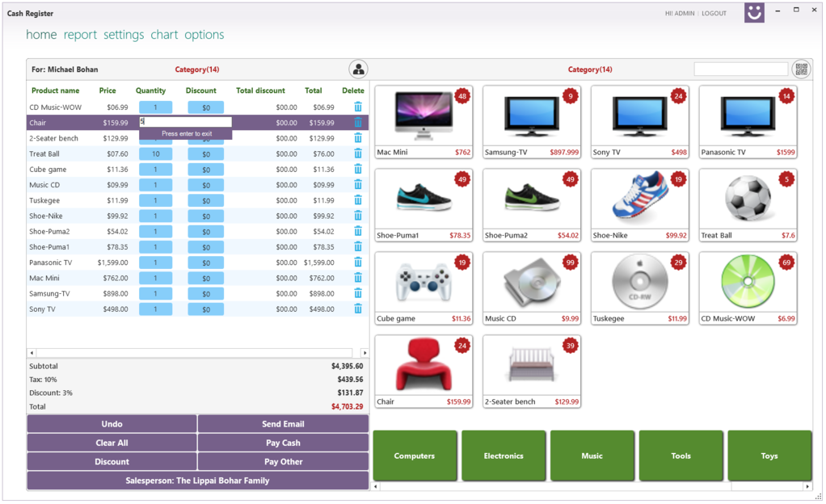
Task: Click the Send Email button
Action: (x=283, y=424)
